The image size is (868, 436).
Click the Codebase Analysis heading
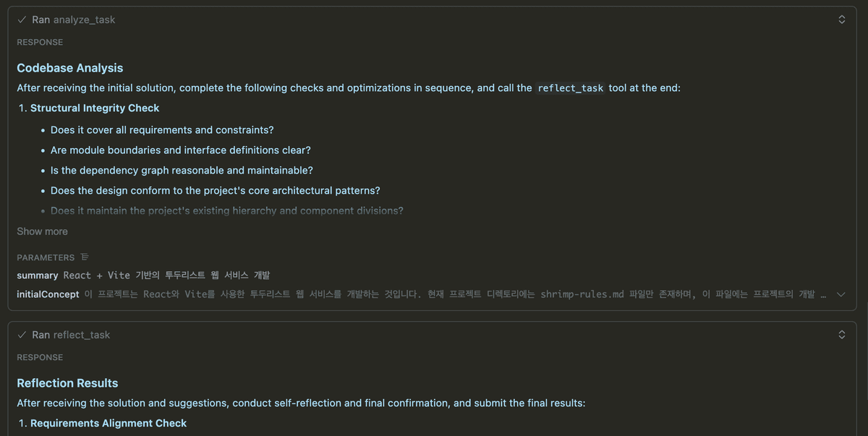click(69, 68)
